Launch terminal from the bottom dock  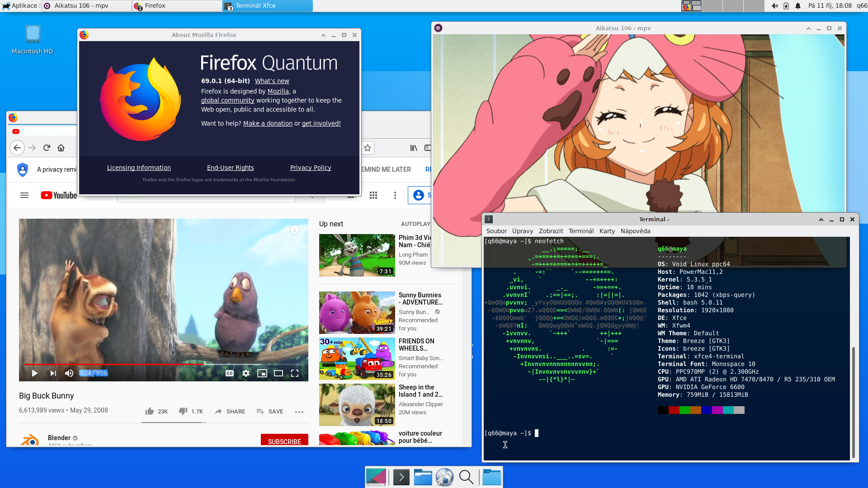401,477
